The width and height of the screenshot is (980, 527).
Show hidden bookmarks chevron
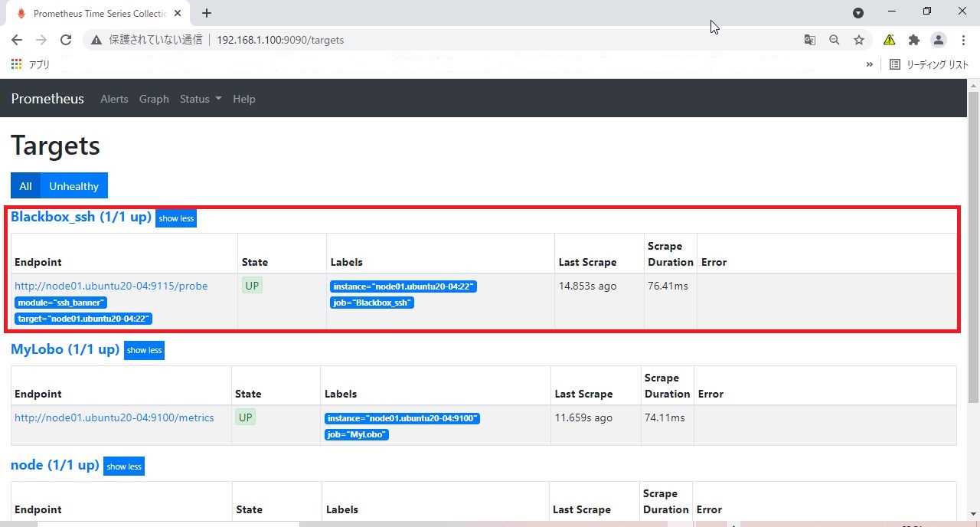click(x=869, y=65)
